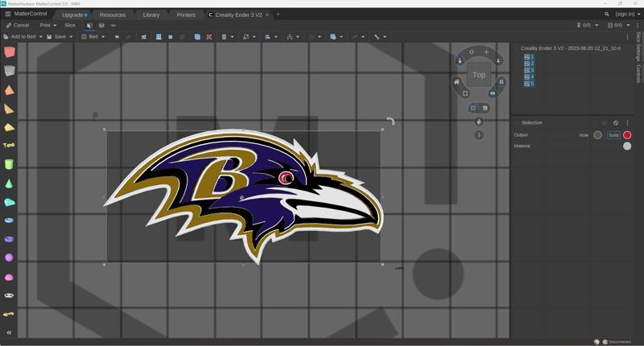The image size is (644, 346).
Task: Open the combine objects dropdown icon
Action: 336,37
